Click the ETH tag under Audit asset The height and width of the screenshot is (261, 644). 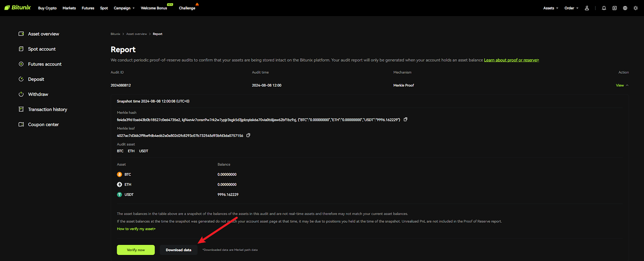click(131, 151)
